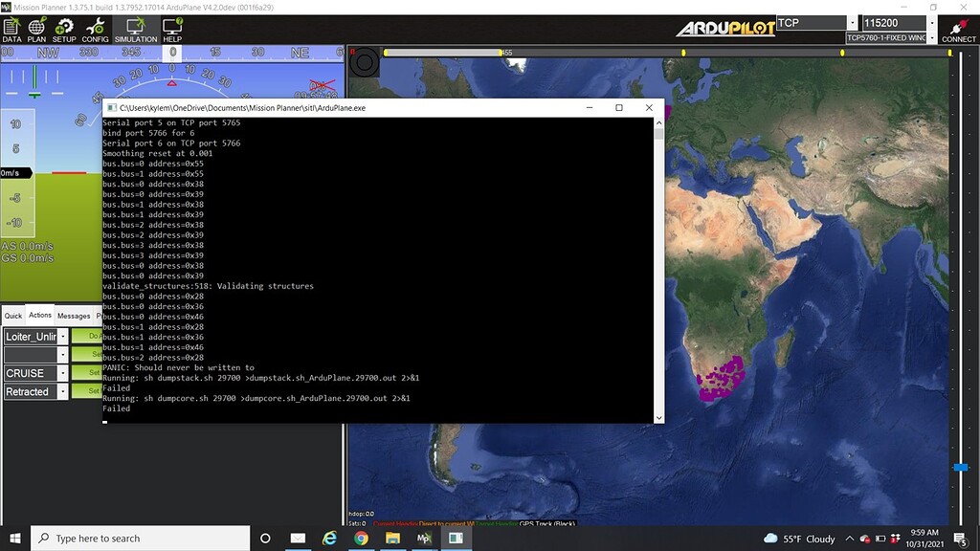The image size is (980, 551).
Task: Switch to the Quick tab
Action: coord(12,316)
